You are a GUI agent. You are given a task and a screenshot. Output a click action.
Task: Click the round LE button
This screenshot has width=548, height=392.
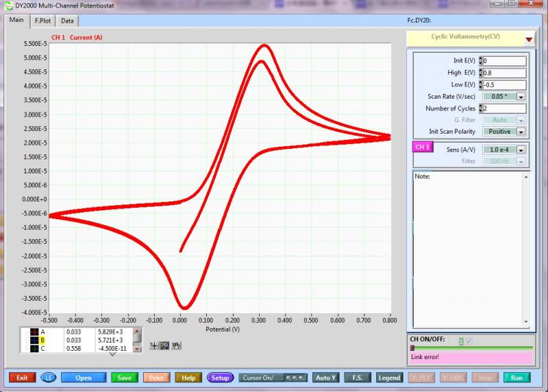48,378
